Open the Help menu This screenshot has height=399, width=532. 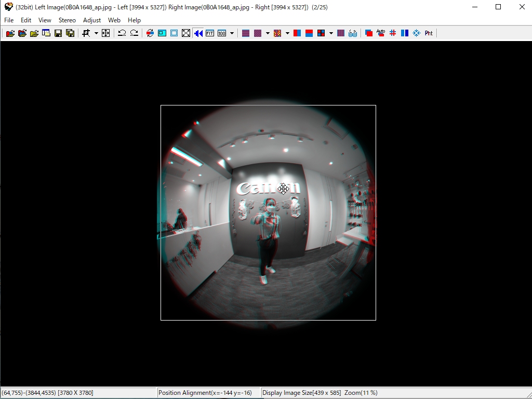[x=135, y=20]
